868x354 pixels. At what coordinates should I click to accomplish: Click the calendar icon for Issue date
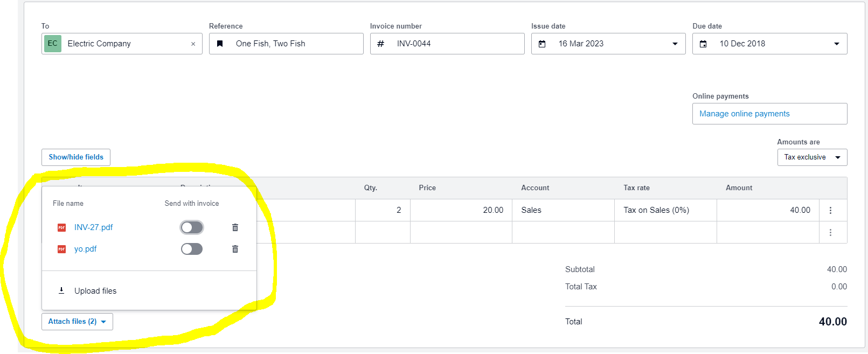click(x=542, y=44)
